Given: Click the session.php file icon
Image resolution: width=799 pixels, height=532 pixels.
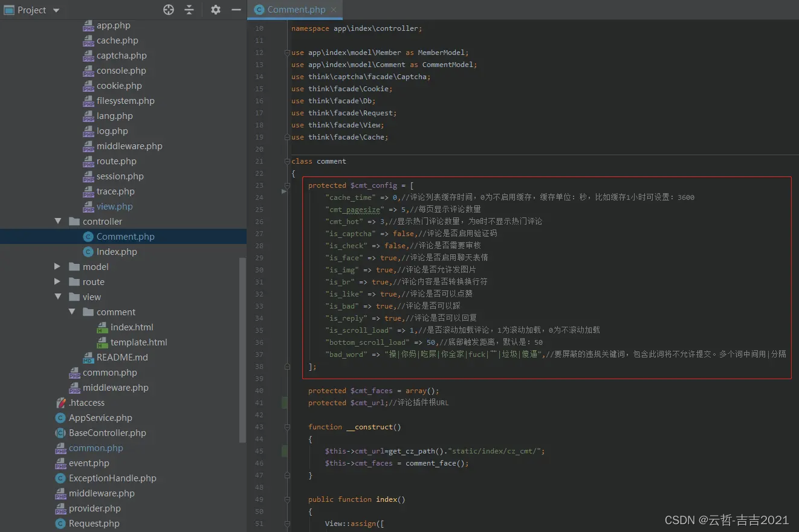Looking at the screenshot, I should point(88,177).
